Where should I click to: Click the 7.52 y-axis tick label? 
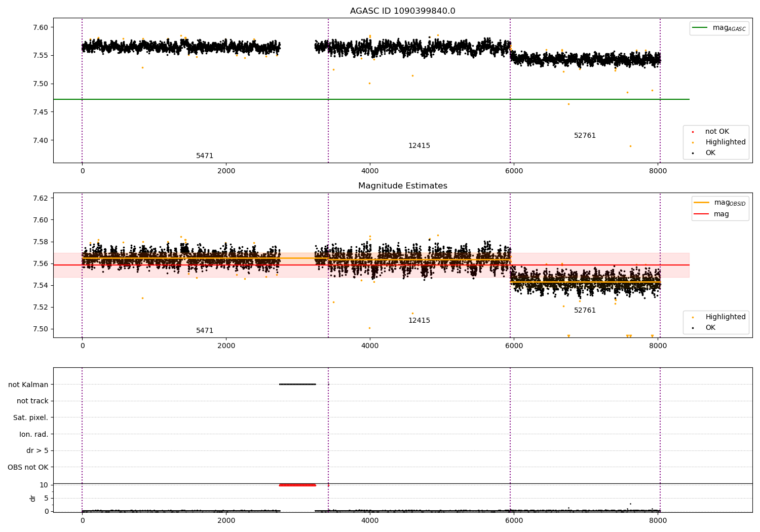click(x=40, y=307)
